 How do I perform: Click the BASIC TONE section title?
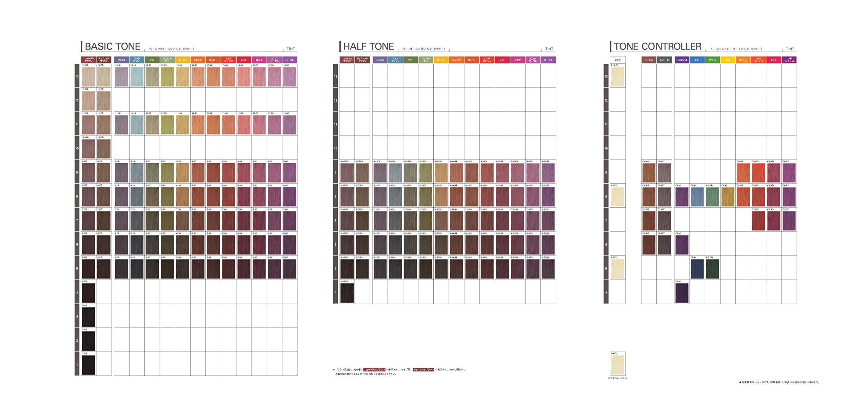(x=113, y=46)
